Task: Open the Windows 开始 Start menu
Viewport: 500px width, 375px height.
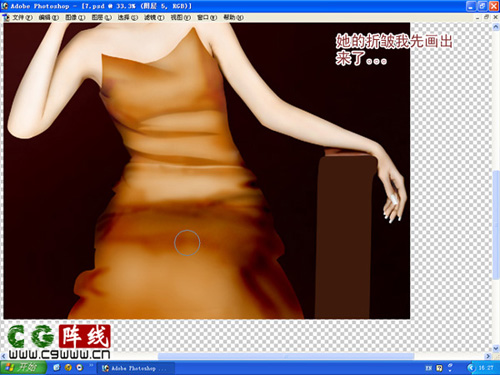Action: pos(23,367)
